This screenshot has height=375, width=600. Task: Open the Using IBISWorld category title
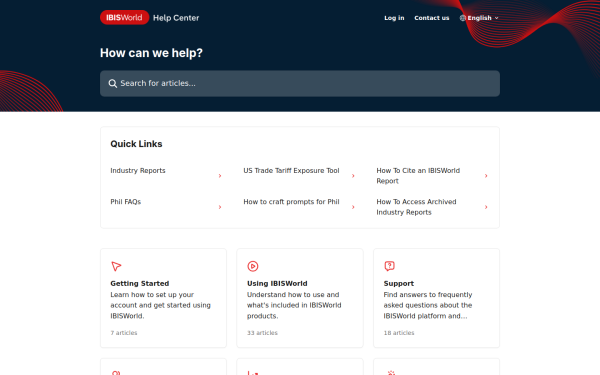click(x=277, y=284)
